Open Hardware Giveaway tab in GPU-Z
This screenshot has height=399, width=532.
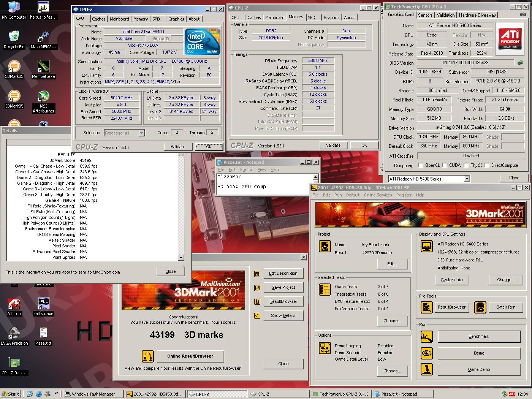pyautogui.click(x=477, y=15)
